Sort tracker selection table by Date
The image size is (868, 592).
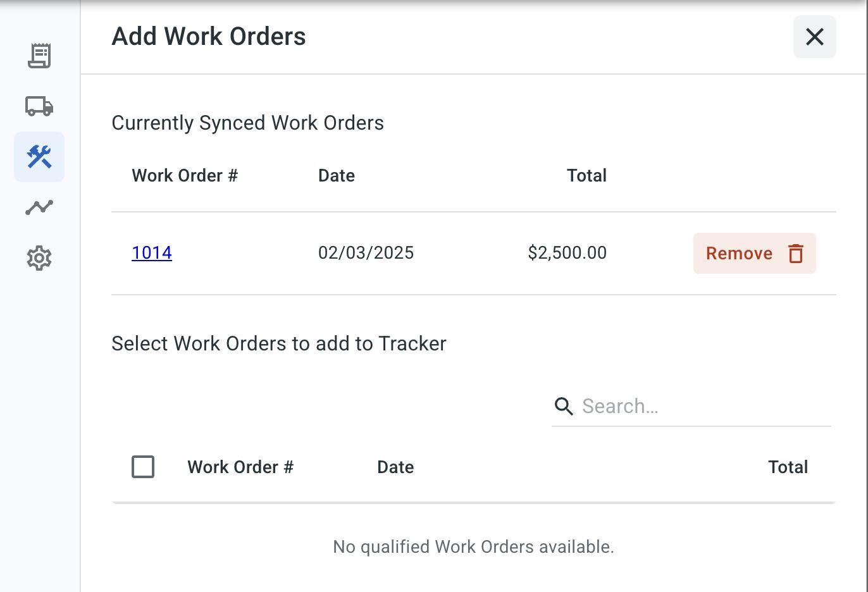(395, 467)
